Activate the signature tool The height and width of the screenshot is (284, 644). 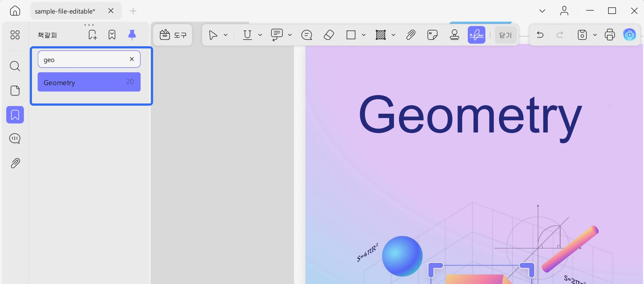[477, 35]
